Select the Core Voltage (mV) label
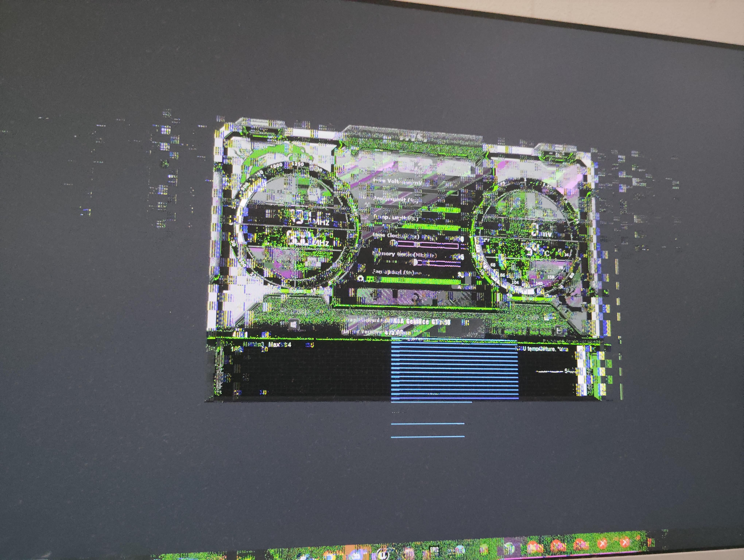The height and width of the screenshot is (560, 744). (398, 182)
